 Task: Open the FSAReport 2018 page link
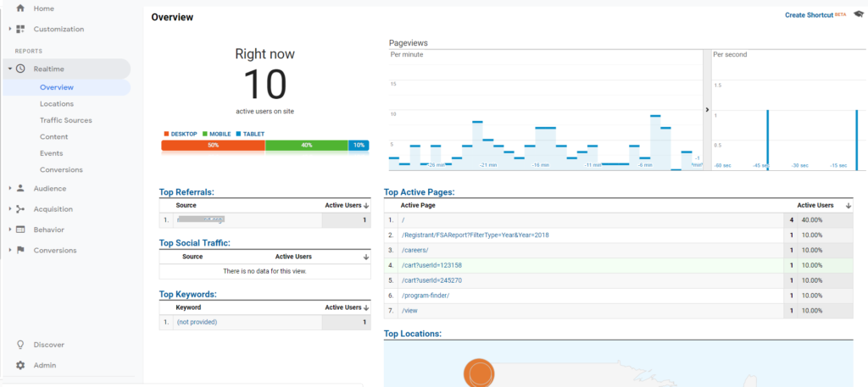coord(475,235)
